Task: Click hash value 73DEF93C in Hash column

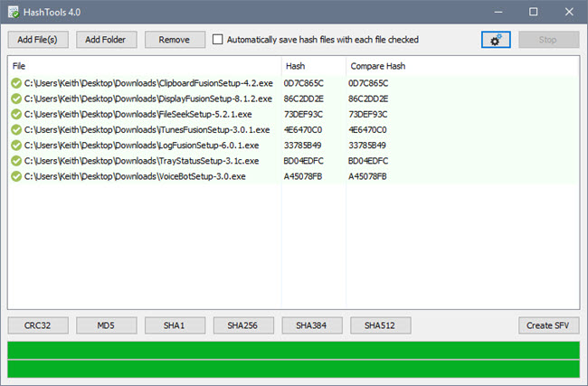Action: click(303, 114)
